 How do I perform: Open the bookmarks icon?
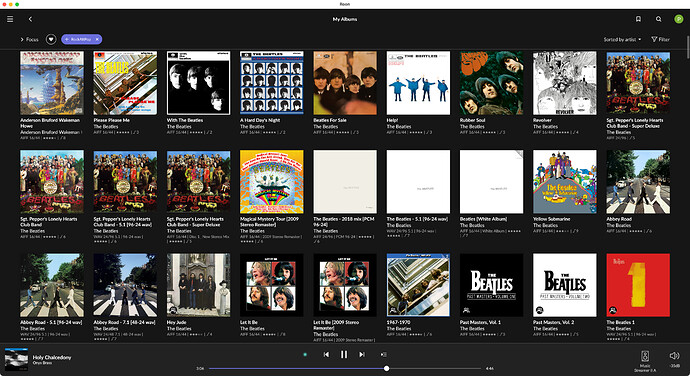pyautogui.click(x=638, y=19)
